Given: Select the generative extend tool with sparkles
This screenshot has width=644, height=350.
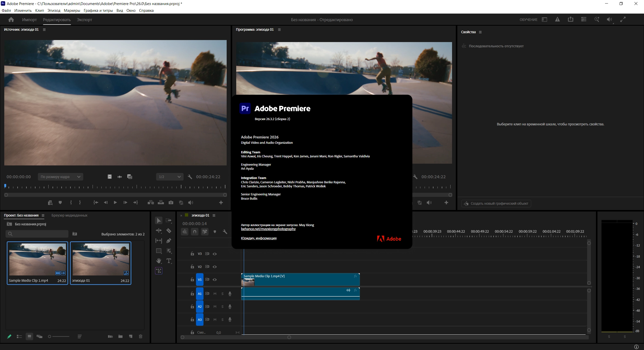Looking at the screenshot, I should click(x=159, y=271).
